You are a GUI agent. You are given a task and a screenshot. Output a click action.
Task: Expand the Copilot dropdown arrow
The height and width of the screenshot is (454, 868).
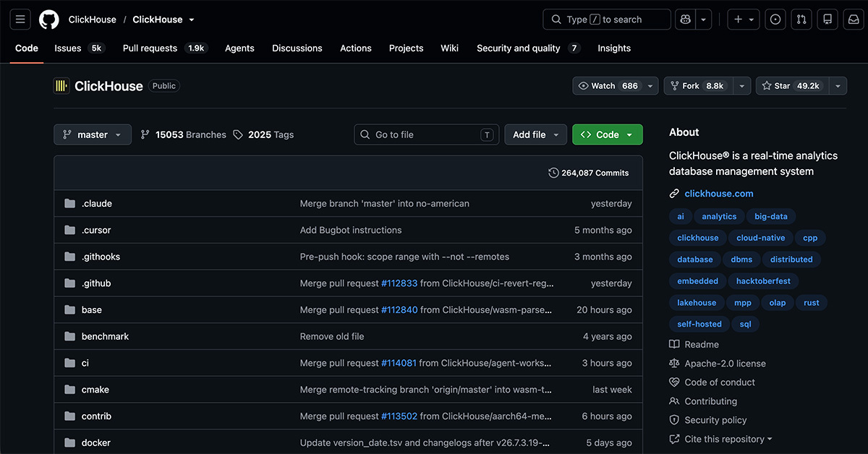pos(703,20)
